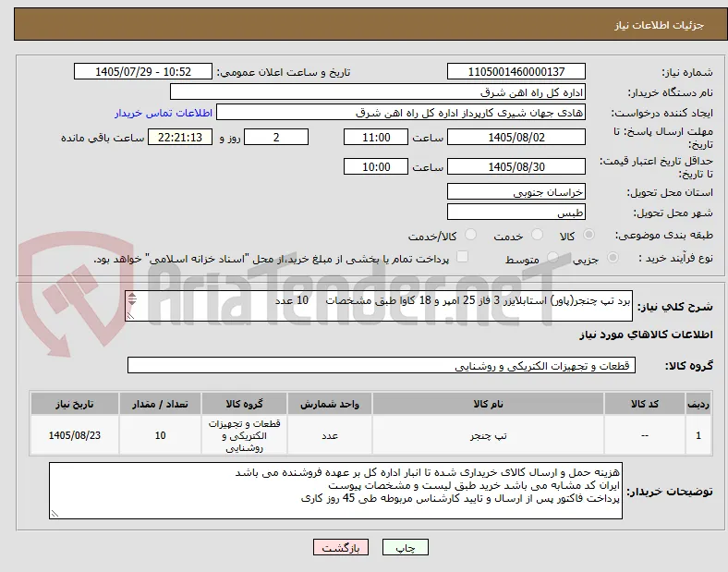Viewport: 728px width, 572px height.
Task: Click the remaining time countdown field
Action: 180,138
